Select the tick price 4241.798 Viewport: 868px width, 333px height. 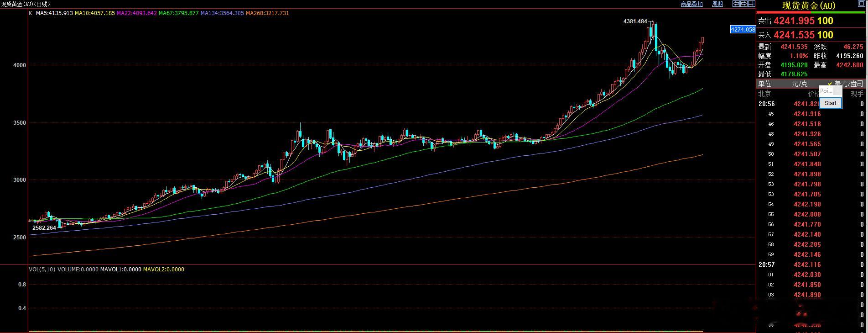(807, 184)
